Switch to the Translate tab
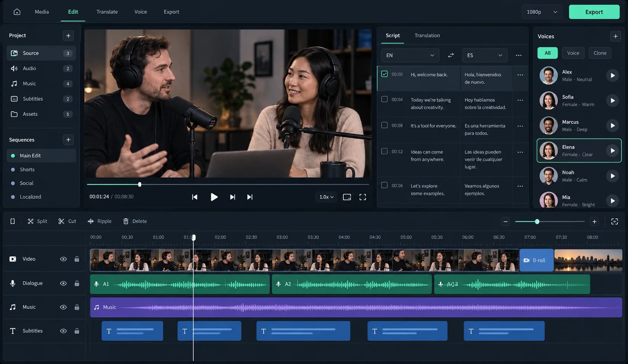The image size is (628, 364). (x=107, y=12)
